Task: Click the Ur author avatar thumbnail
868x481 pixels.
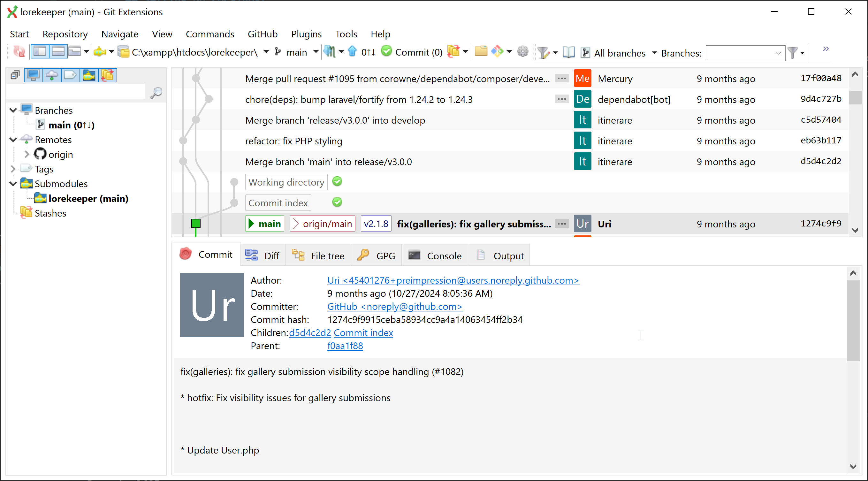Action: pos(212,305)
